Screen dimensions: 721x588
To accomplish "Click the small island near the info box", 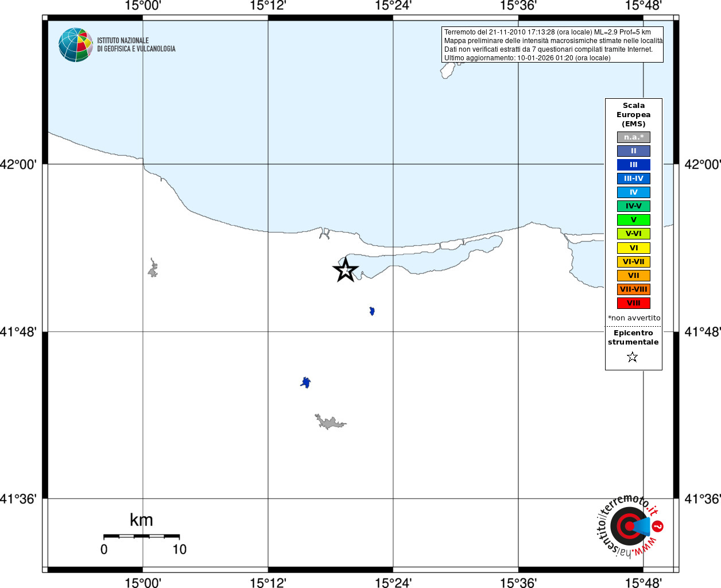I will (x=448, y=70).
